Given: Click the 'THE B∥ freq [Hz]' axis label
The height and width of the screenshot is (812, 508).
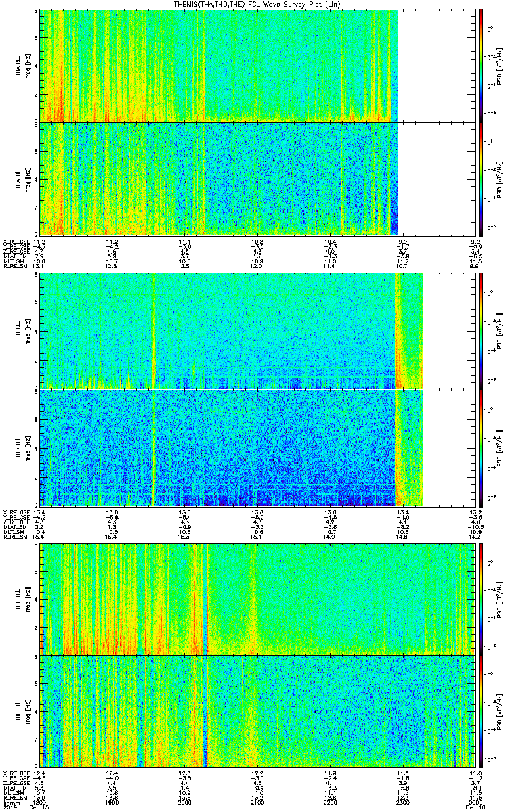Looking at the screenshot, I should pos(23,711).
